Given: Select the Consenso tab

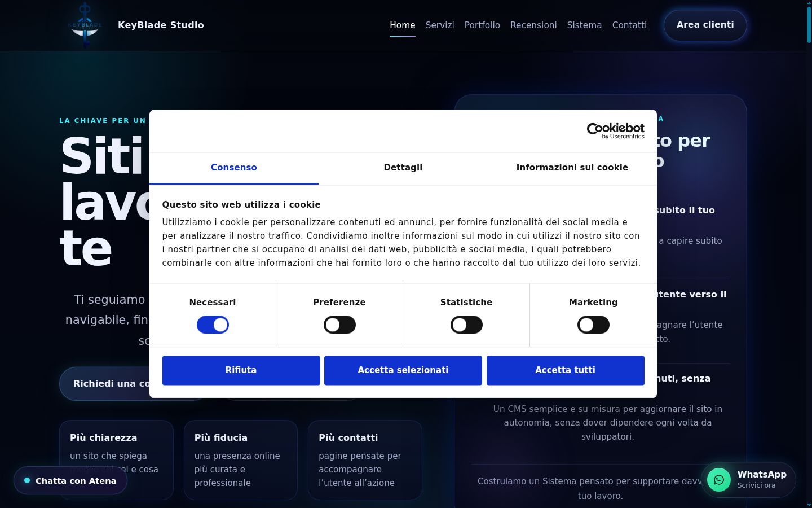Looking at the screenshot, I should pos(234,168).
